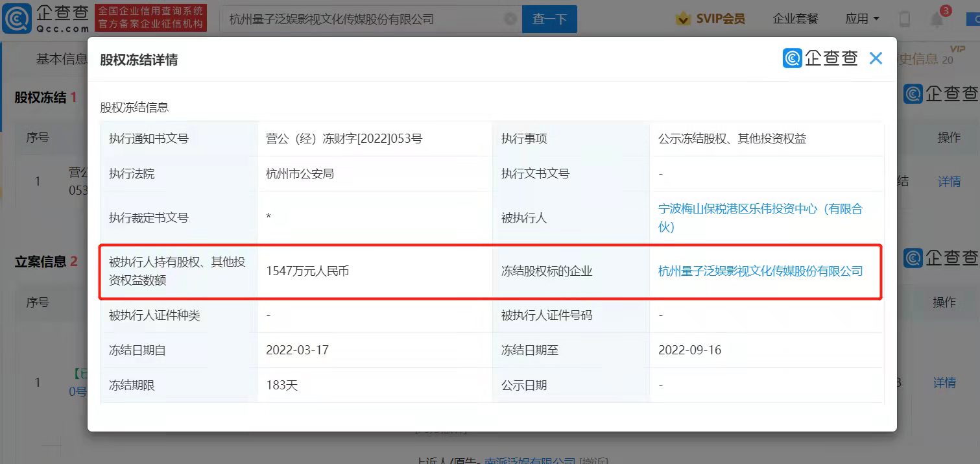Click the mobile phone icon in header
The image size is (980, 464).
pyautogui.click(x=905, y=19)
